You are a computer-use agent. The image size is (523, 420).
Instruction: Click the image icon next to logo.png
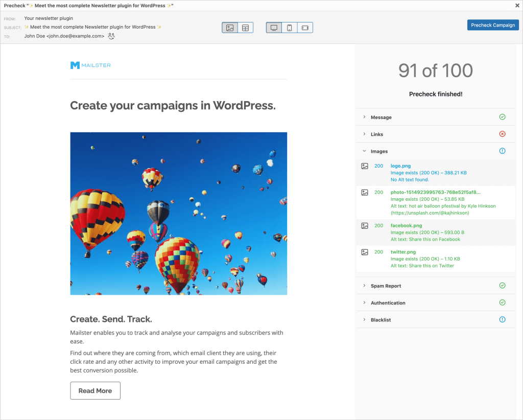pos(365,166)
